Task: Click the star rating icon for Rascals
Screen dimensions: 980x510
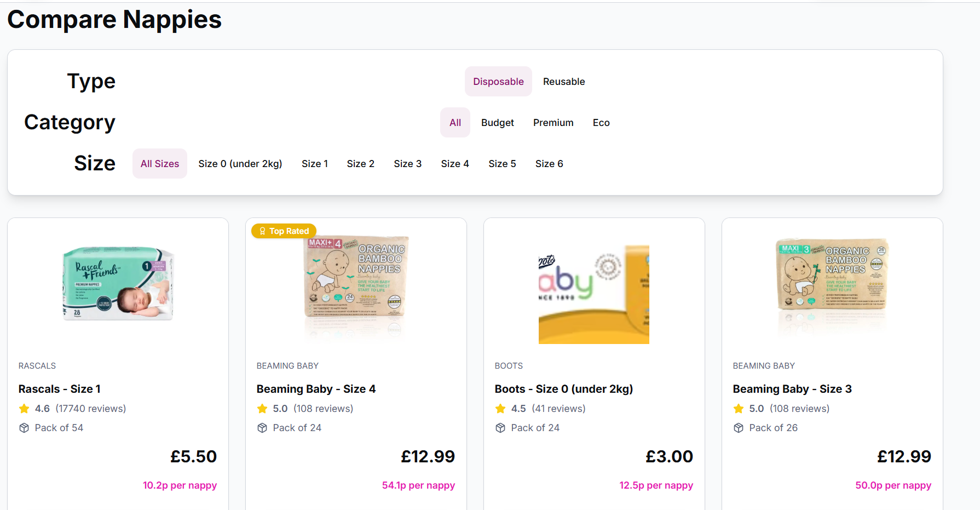Action: (x=24, y=409)
